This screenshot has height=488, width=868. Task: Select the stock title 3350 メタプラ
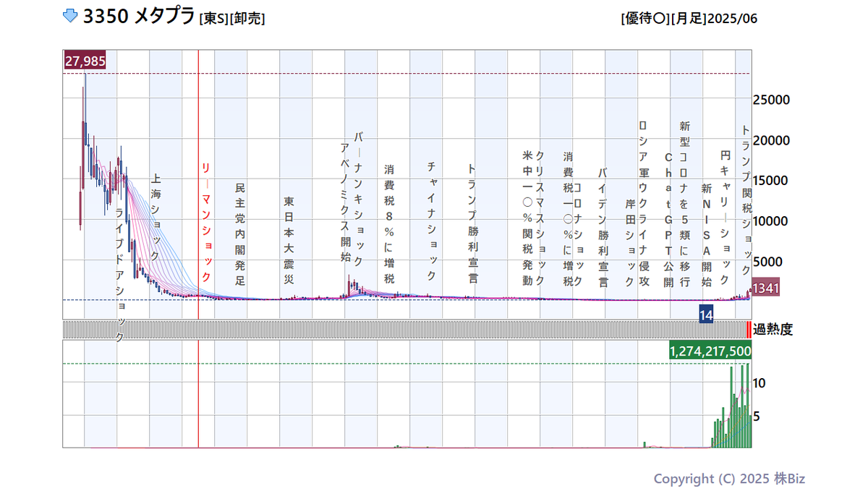coord(139,17)
